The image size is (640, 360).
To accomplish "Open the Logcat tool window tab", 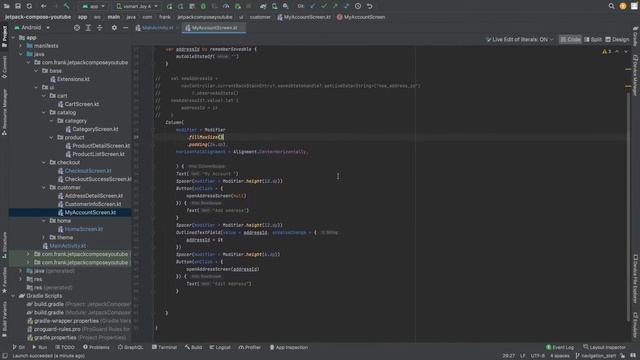I will [220, 347].
